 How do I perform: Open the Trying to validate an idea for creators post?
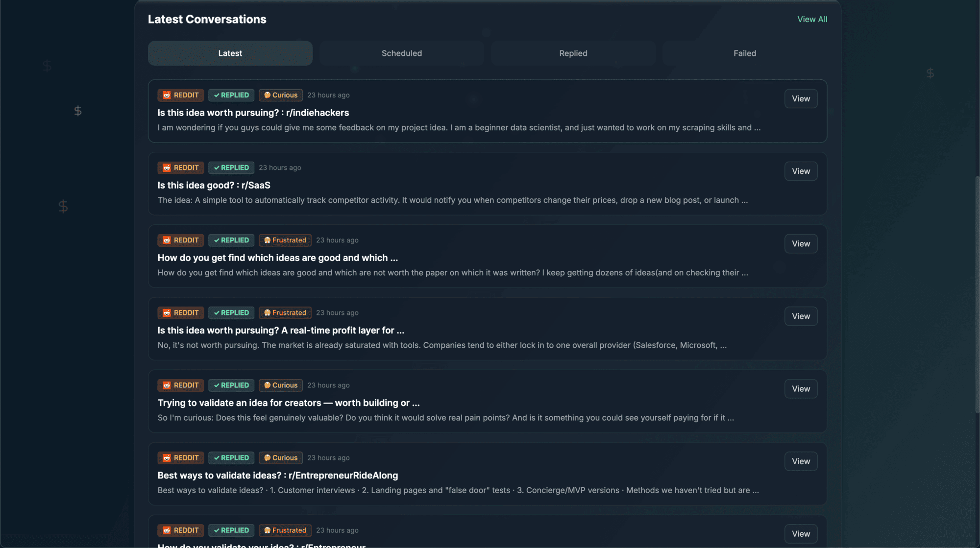coord(288,403)
